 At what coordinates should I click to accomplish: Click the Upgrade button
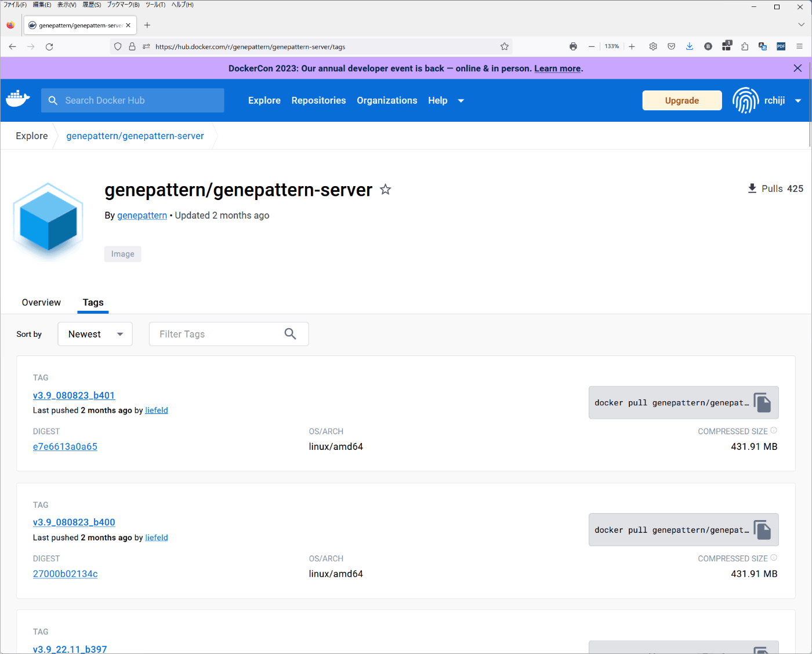682,100
